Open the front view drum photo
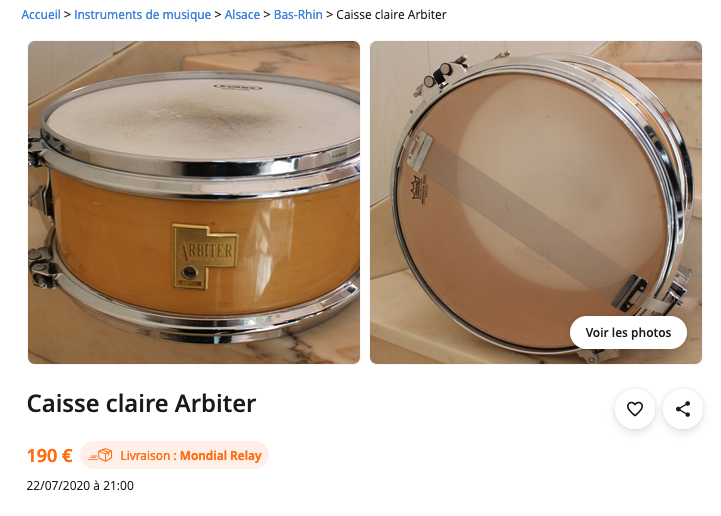721x516 pixels. point(194,202)
